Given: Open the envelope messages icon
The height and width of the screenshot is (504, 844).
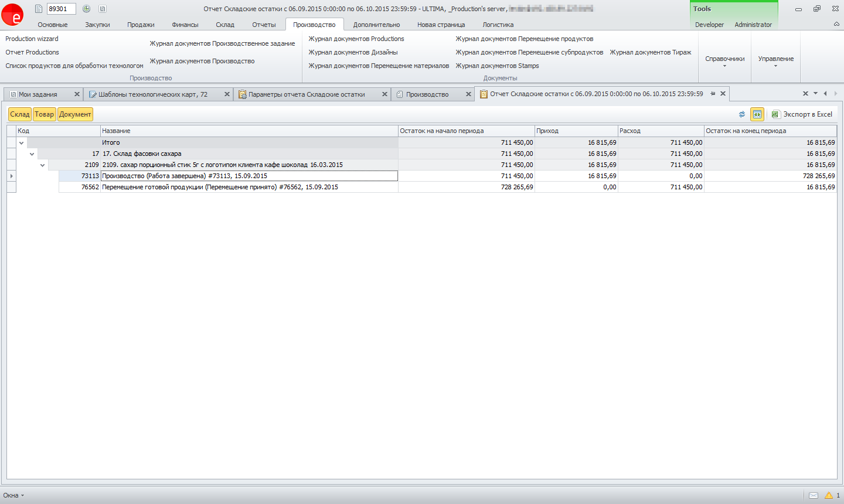Looking at the screenshot, I should tap(814, 495).
